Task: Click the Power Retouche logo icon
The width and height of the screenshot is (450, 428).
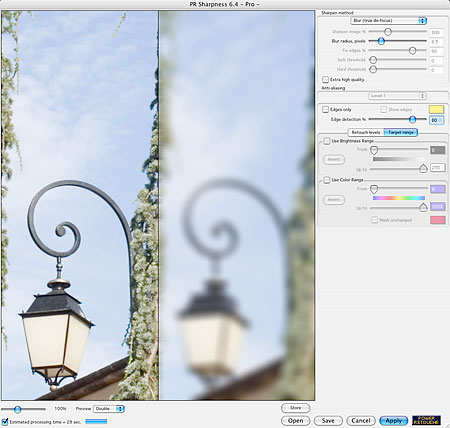Action: pos(426,420)
